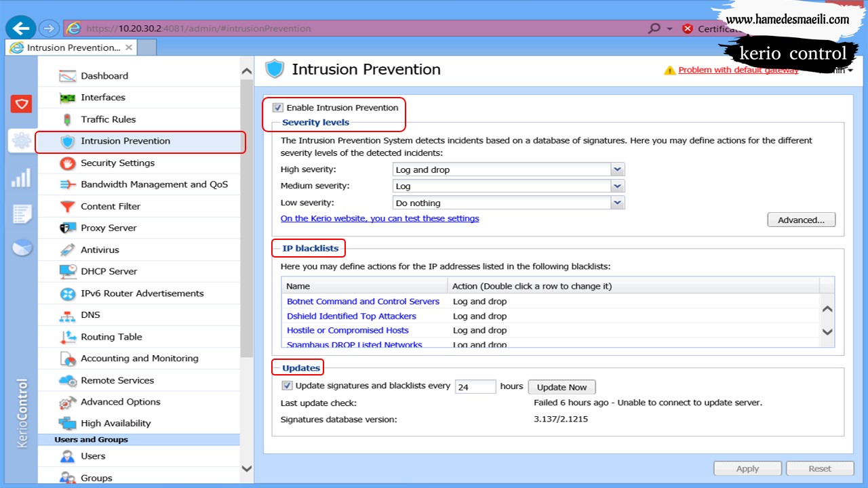Click the Reset button

[820, 468]
